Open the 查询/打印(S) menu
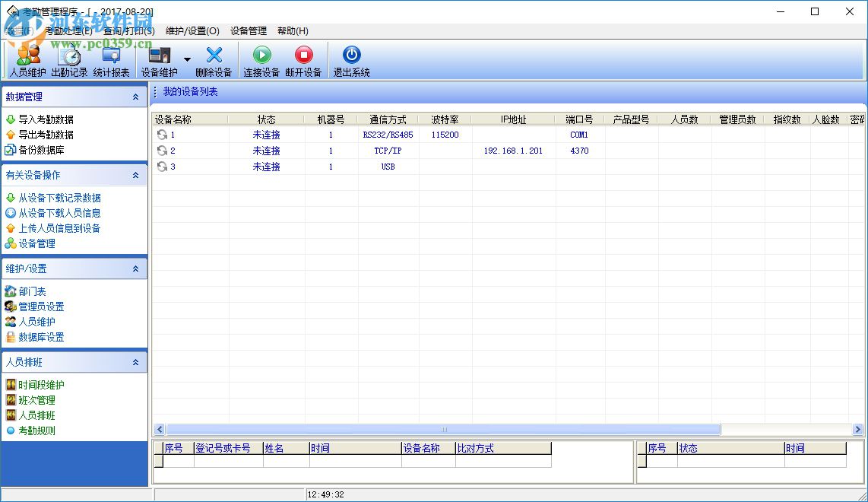This screenshot has height=502, width=868. tap(128, 31)
